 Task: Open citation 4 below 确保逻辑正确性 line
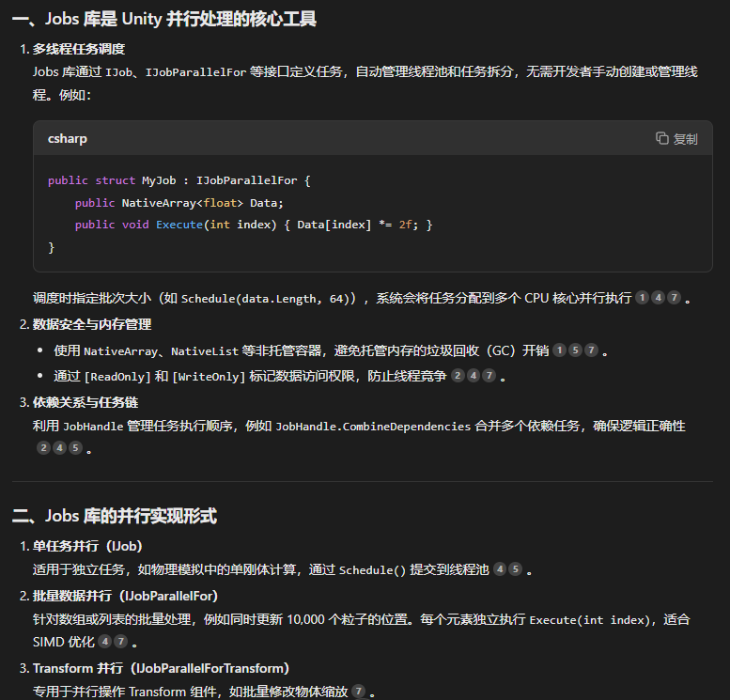[x=59, y=448]
